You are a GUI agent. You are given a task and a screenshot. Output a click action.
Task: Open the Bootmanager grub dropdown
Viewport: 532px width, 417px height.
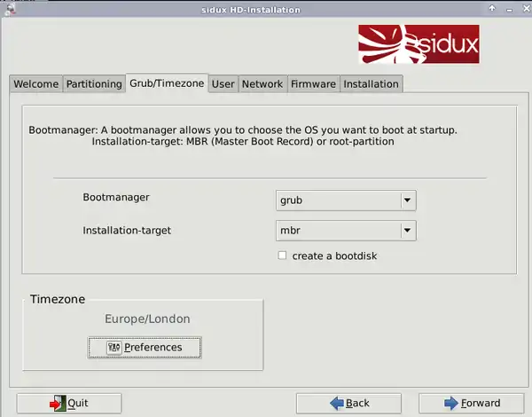(x=407, y=201)
